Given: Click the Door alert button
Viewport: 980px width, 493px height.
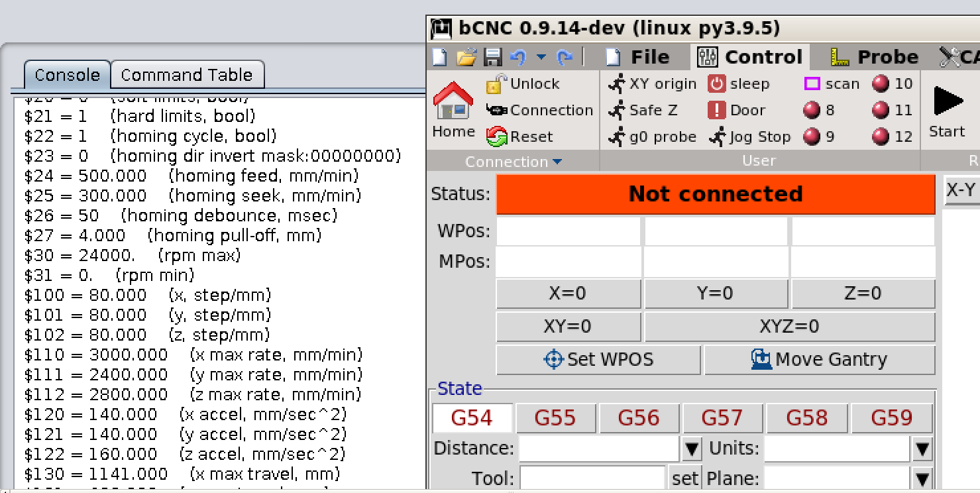Looking at the screenshot, I should pos(736,110).
